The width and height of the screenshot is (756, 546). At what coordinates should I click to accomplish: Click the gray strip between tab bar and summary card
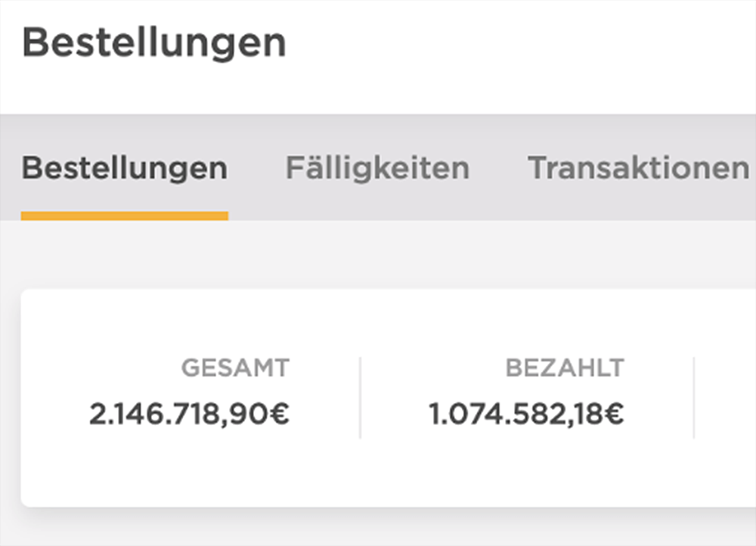pyautogui.click(x=378, y=254)
